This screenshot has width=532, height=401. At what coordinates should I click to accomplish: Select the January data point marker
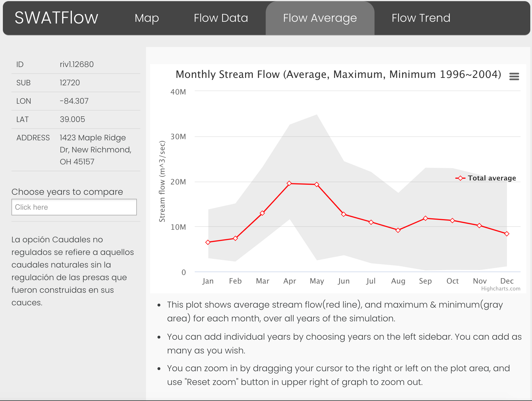coord(208,242)
